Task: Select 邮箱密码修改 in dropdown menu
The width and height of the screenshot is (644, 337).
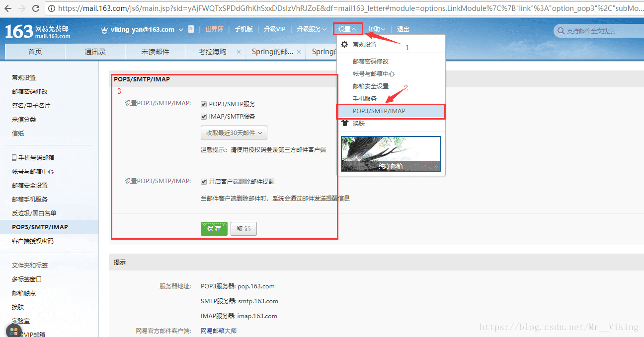Action: (x=371, y=62)
